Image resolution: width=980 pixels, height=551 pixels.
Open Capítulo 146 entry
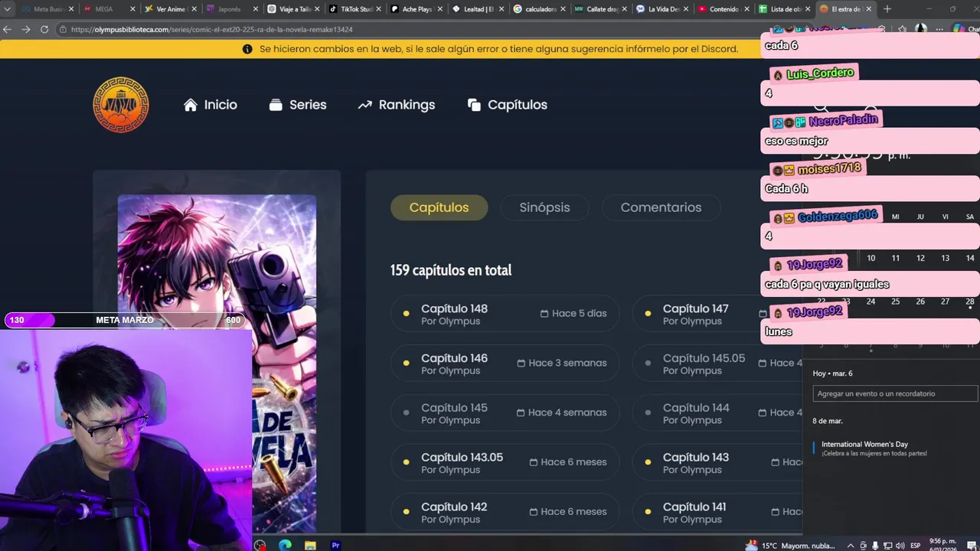pyautogui.click(x=505, y=364)
